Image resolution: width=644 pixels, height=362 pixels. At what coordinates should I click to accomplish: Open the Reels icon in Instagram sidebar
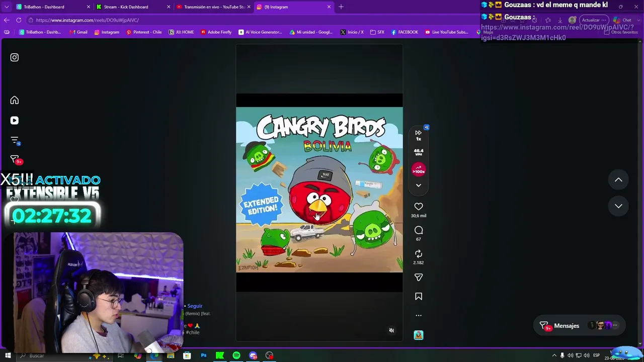point(14,121)
